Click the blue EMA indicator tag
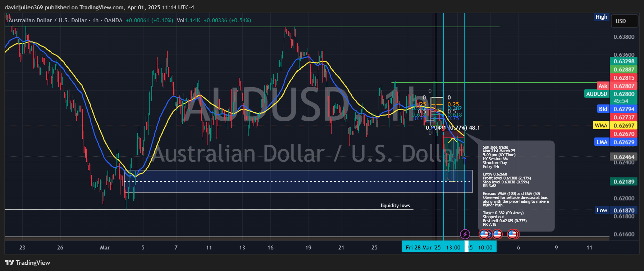Screen dimensions: 644x271 click(602, 142)
